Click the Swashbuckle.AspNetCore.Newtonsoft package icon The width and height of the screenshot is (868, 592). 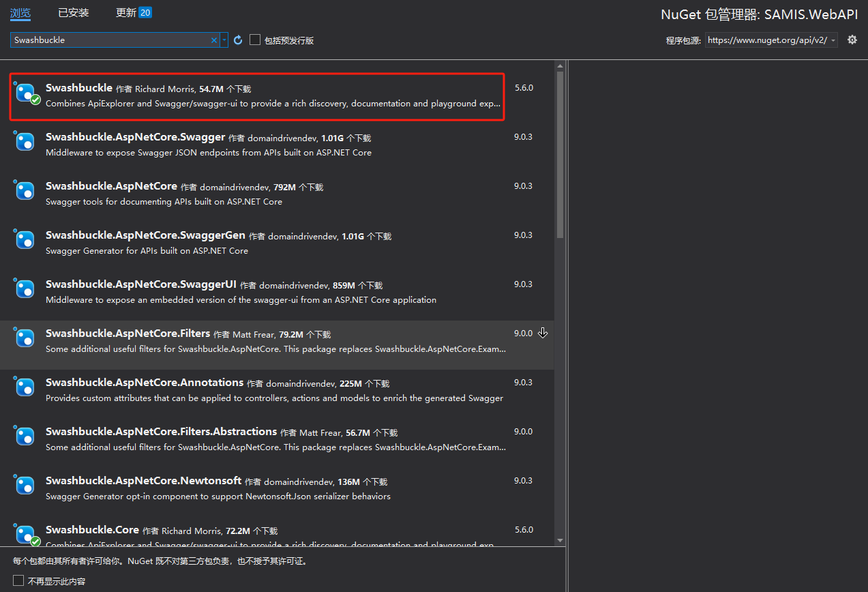(25, 486)
